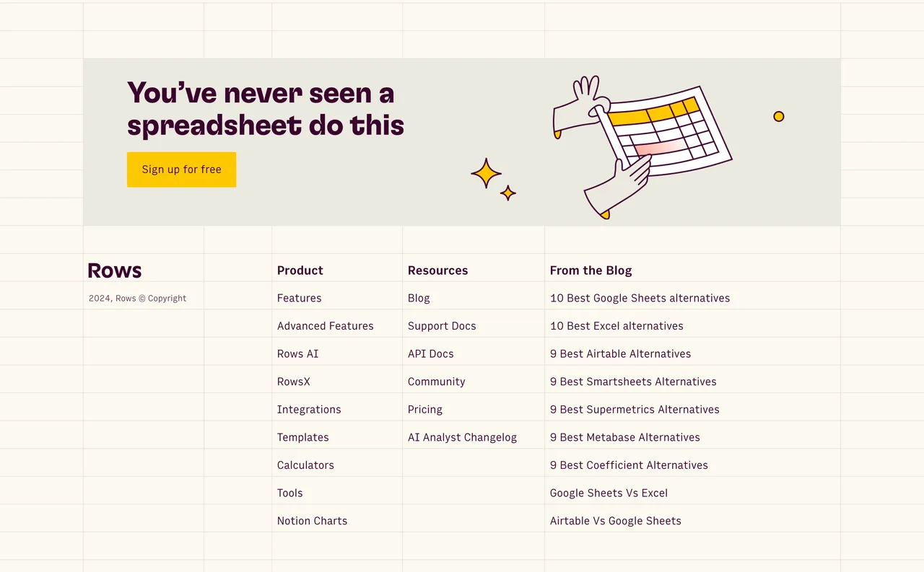Open Notion Charts link
924x572 pixels.
tap(312, 521)
